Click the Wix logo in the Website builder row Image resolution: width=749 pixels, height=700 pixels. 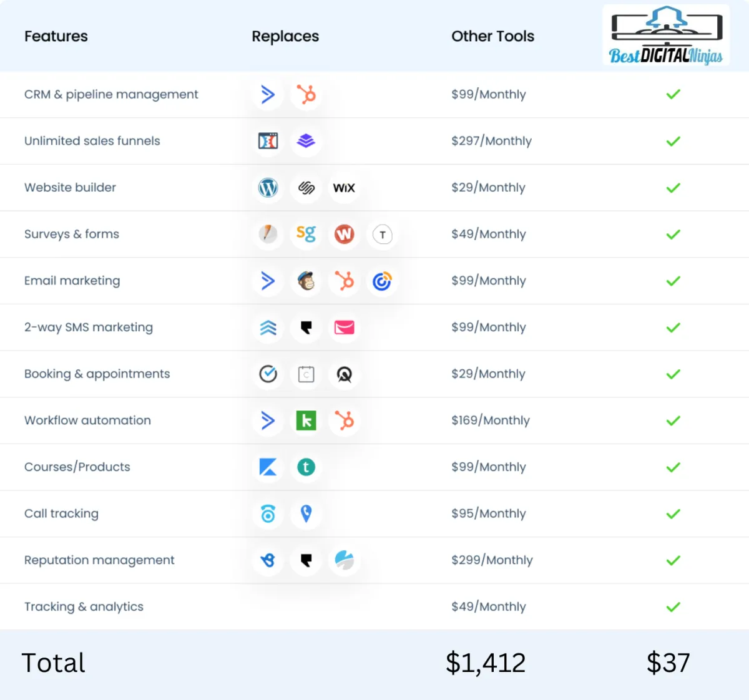point(344,188)
